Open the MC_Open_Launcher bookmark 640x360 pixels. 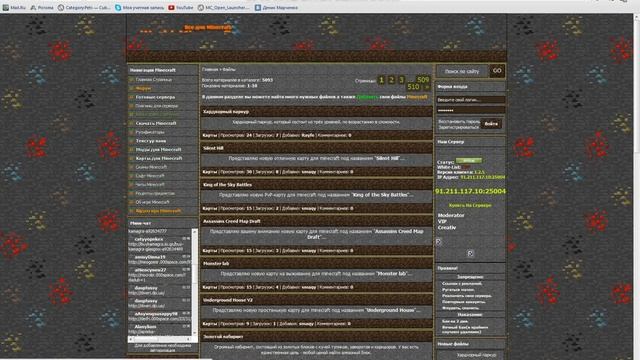pos(223,7)
